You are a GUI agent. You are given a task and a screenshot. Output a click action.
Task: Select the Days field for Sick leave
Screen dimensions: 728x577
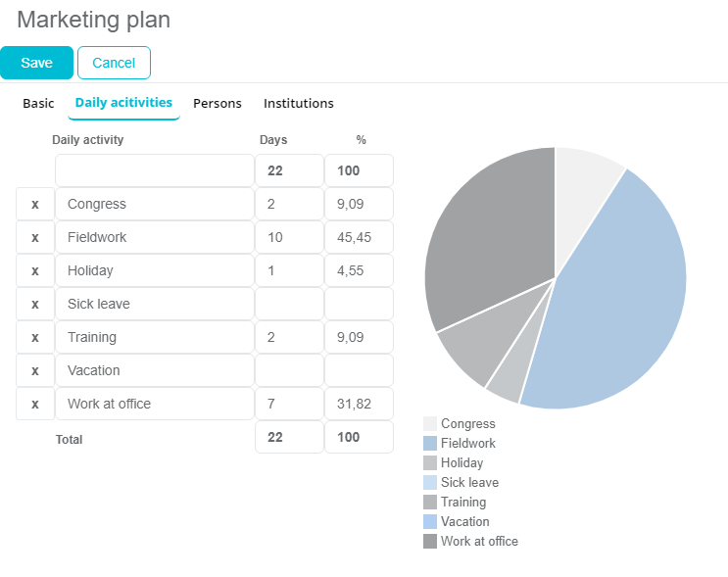tap(288, 304)
